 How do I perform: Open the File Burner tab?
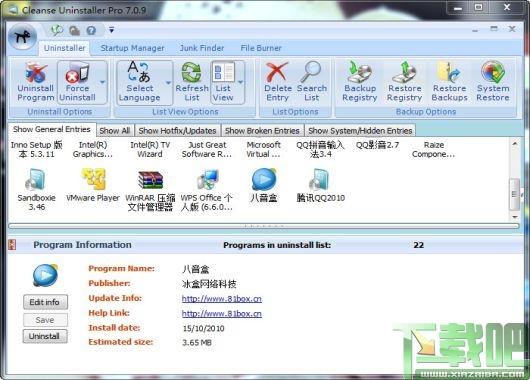(x=261, y=48)
